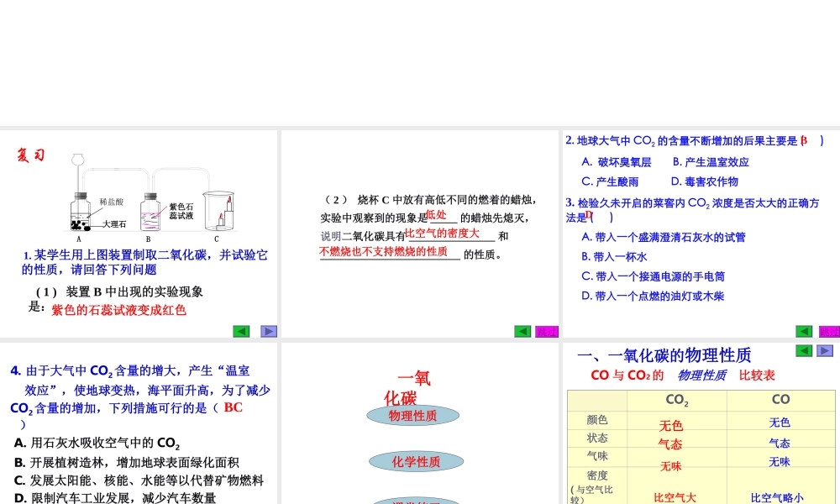Click option A. 带入一个盛满澄清石灰水的试管

coord(664,237)
